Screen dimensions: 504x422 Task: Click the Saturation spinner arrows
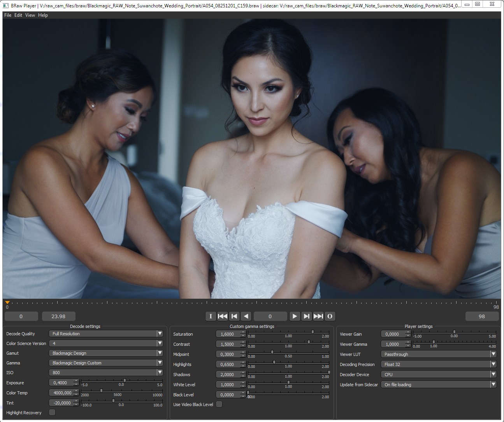coord(243,334)
